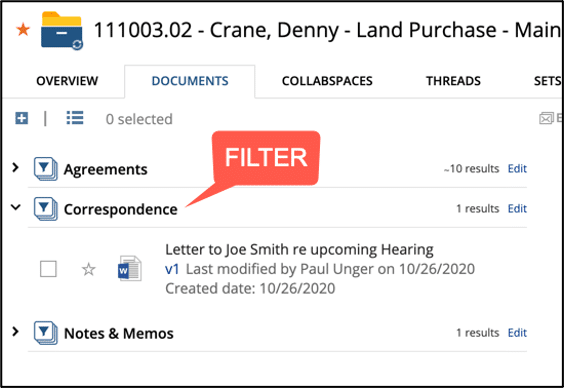Expand the Notes & Memos filter
Viewport: 564px width, 389px height.
coord(15,331)
